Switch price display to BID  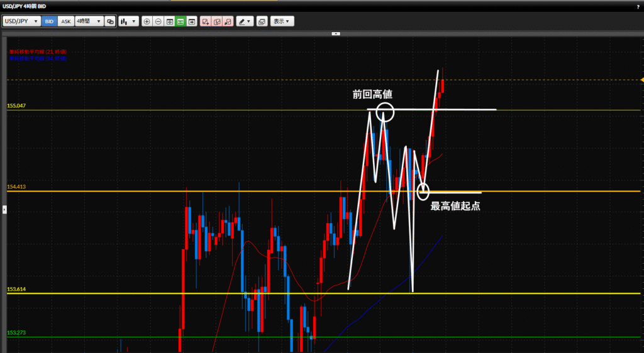[x=49, y=21]
